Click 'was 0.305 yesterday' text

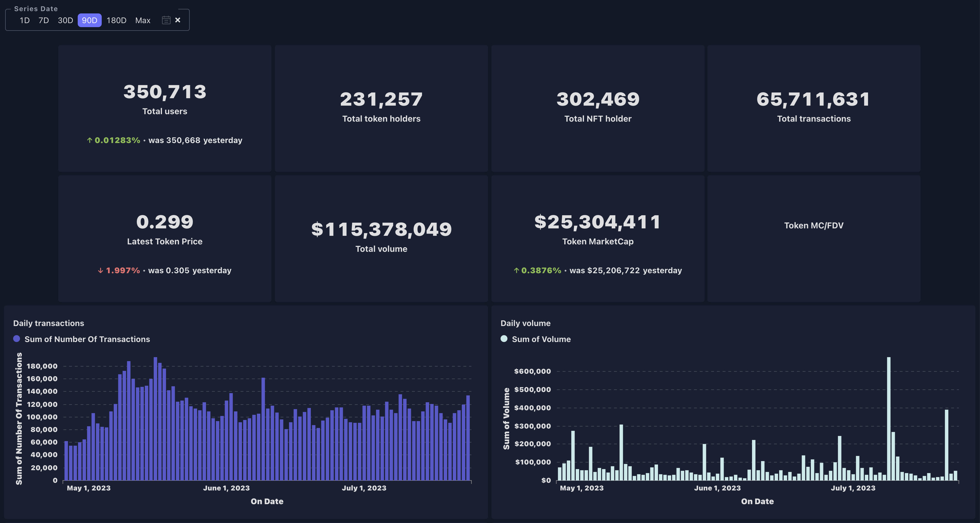coord(190,271)
